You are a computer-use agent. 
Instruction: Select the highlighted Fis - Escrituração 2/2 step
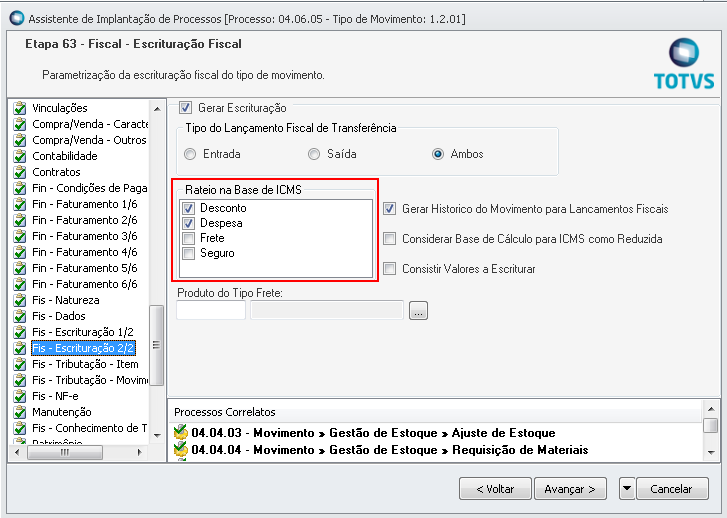point(83,348)
